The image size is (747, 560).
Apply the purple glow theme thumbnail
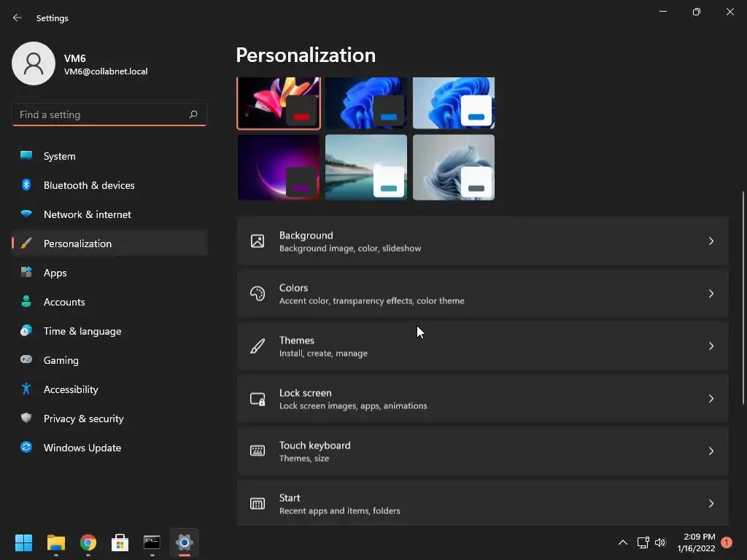(x=279, y=167)
